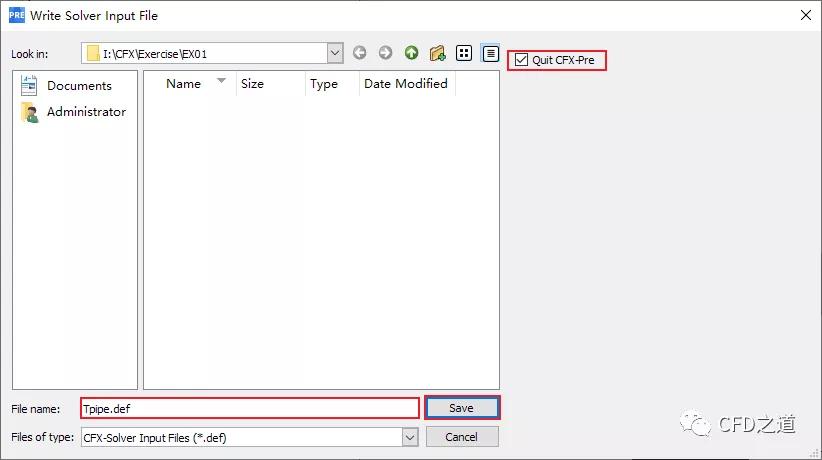Go back to previous folder
822x460 pixels.
(360, 53)
